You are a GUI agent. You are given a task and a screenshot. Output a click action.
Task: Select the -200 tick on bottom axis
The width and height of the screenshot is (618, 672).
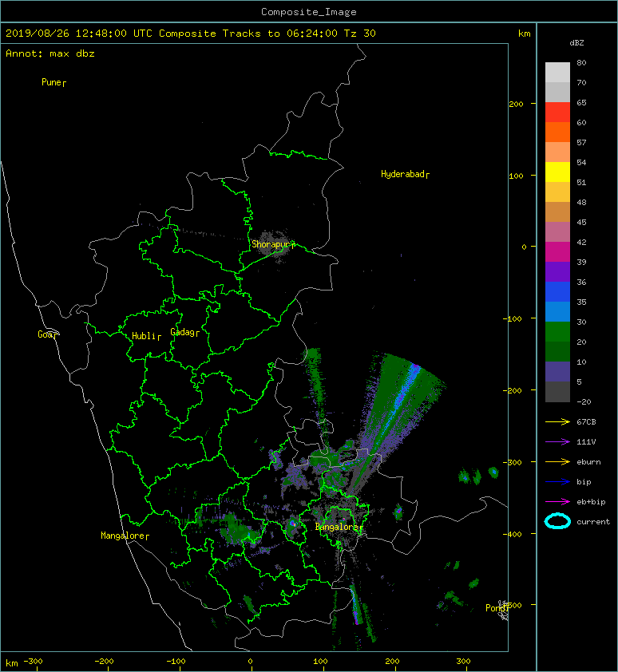(105, 662)
